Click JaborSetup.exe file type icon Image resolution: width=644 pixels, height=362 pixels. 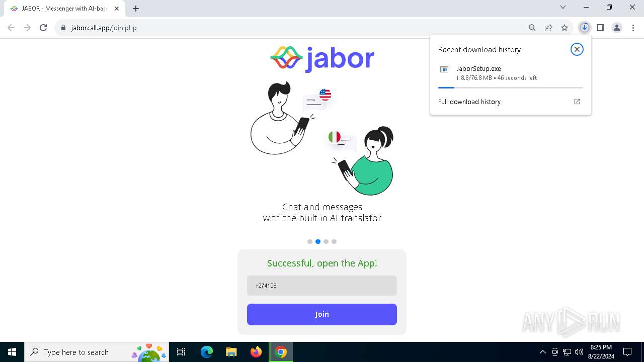tap(444, 69)
